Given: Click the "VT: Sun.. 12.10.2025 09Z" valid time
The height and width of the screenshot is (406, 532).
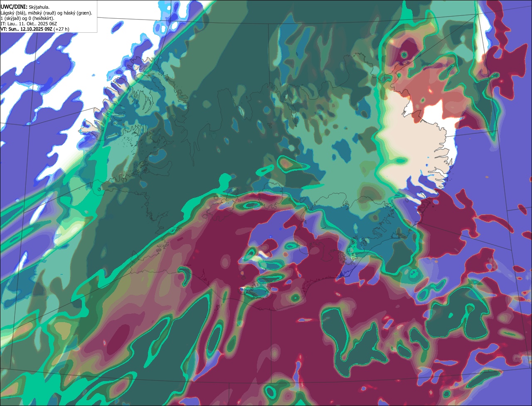Looking at the screenshot, I should coord(26,29).
